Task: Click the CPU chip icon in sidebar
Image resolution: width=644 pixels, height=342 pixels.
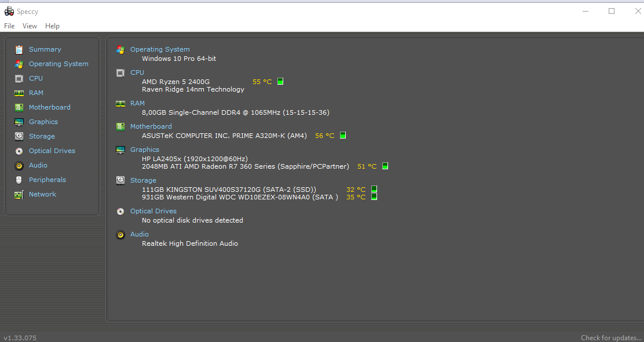Action: 19,78
